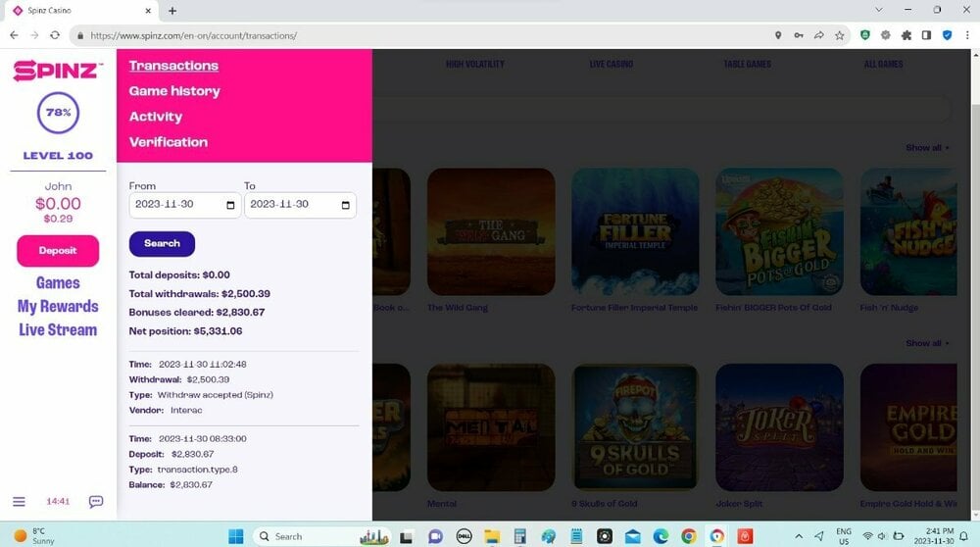Screen dimensions: 980x547
Task: Bookmark this page with the star
Action: pyautogui.click(x=840, y=35)
